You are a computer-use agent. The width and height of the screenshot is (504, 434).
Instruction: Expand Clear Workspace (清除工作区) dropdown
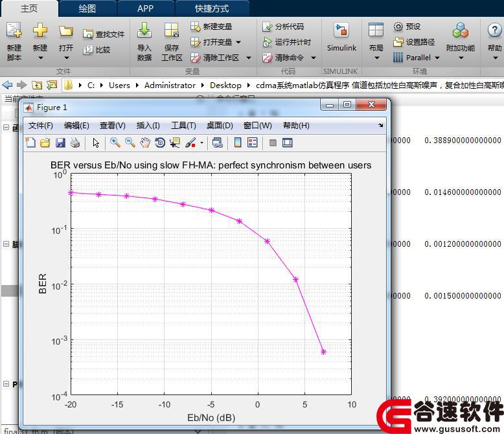point(249,58)
